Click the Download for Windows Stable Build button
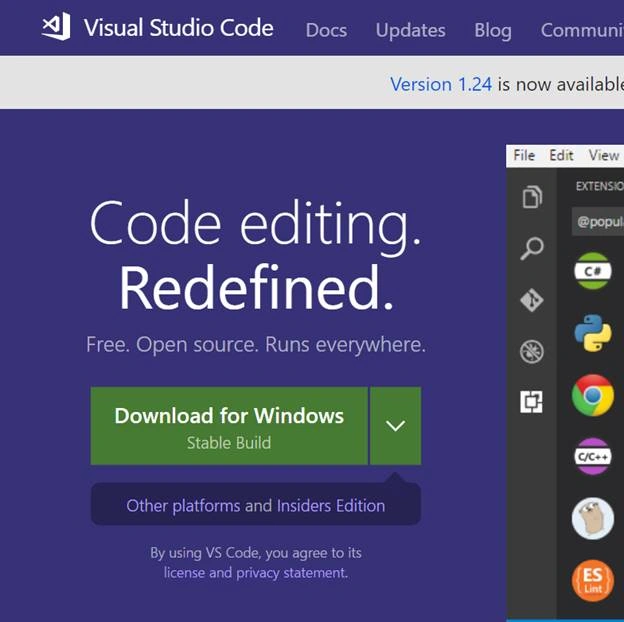624x622 pixels. tap(229, 426)
